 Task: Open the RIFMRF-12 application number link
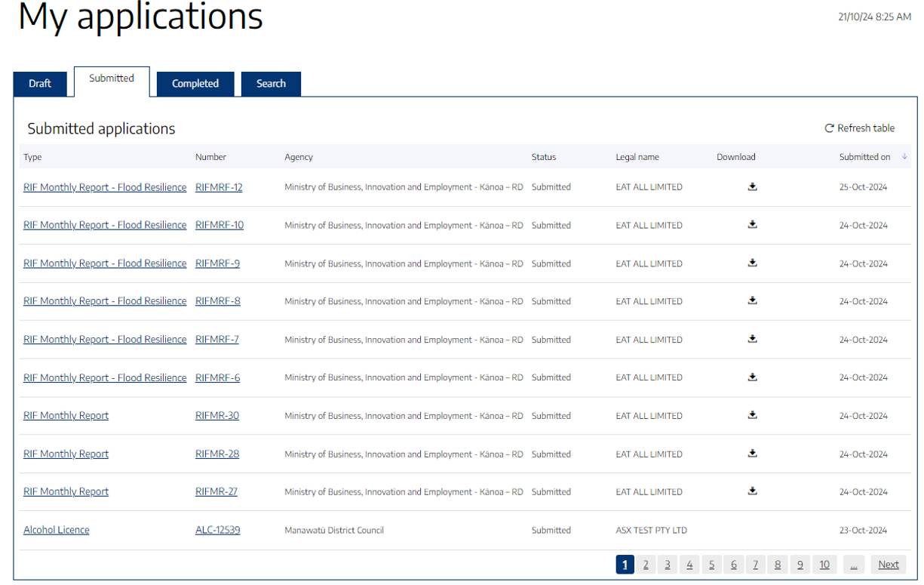coord(219,186)
